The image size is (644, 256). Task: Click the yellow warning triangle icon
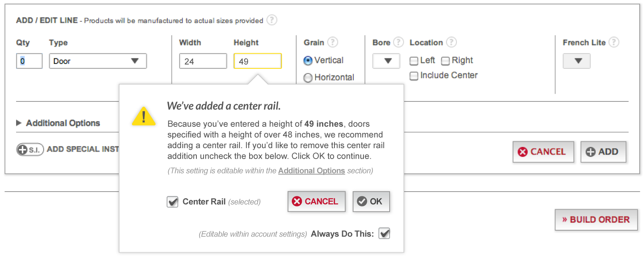[144, 116]
